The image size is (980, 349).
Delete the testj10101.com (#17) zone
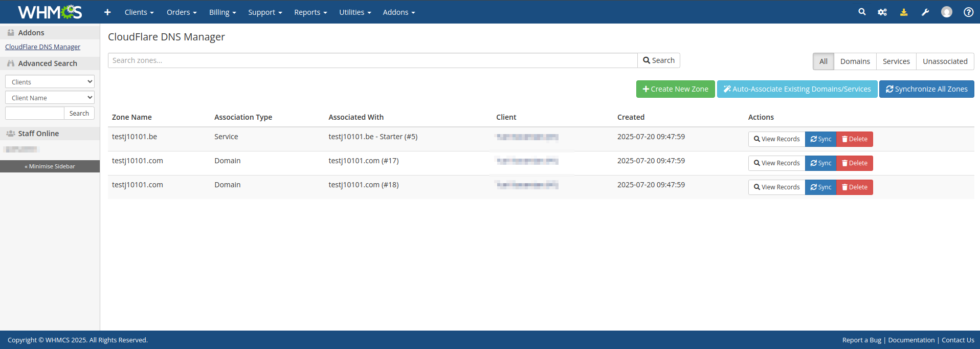855,163
